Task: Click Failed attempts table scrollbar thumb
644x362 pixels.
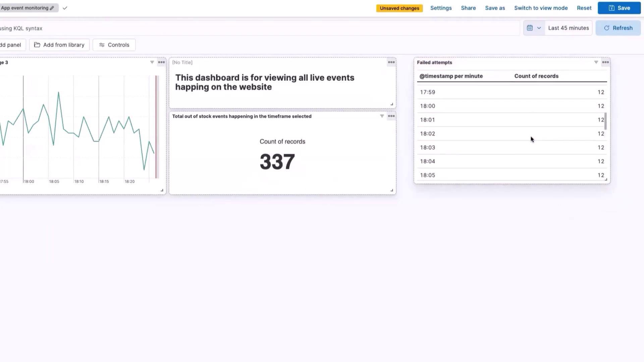Action: 605,121
